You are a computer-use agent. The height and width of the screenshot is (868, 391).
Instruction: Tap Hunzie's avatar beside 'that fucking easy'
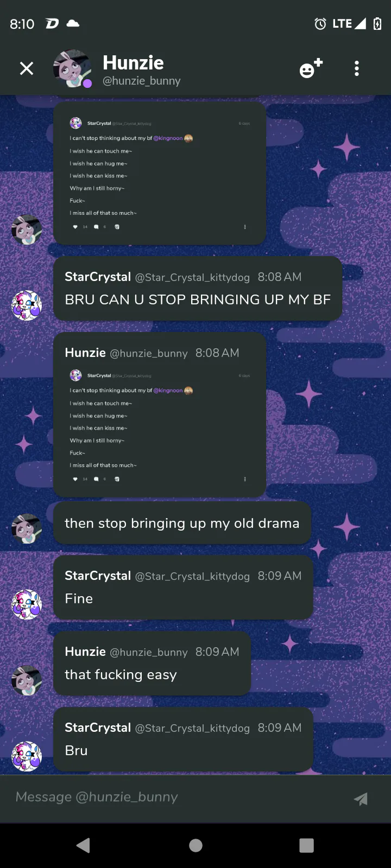click(27, 680)
